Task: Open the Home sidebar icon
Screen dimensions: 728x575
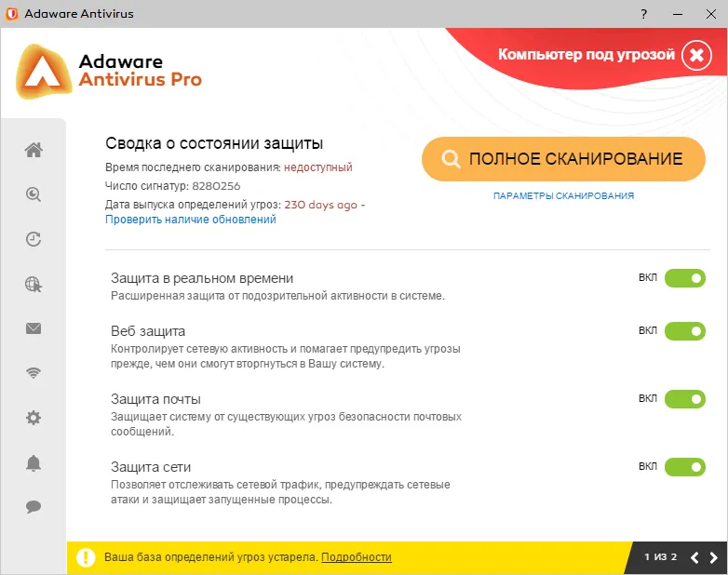Action: 34,150
